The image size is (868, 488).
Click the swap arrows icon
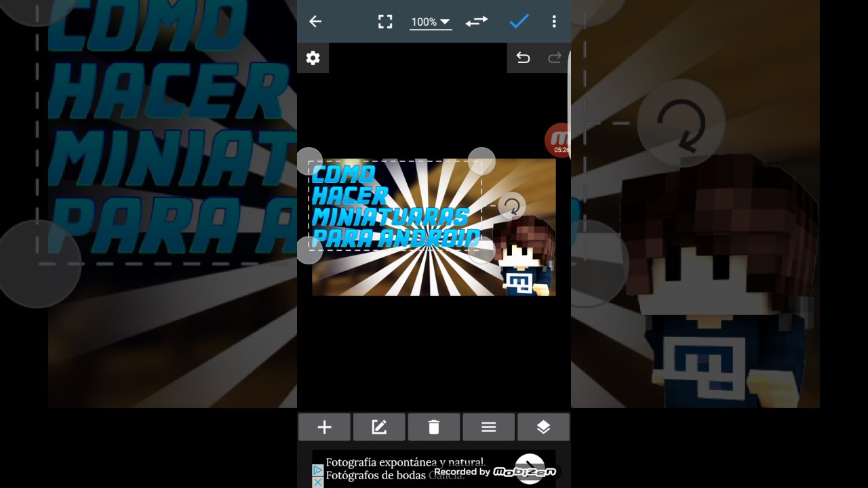click(477, 22)
